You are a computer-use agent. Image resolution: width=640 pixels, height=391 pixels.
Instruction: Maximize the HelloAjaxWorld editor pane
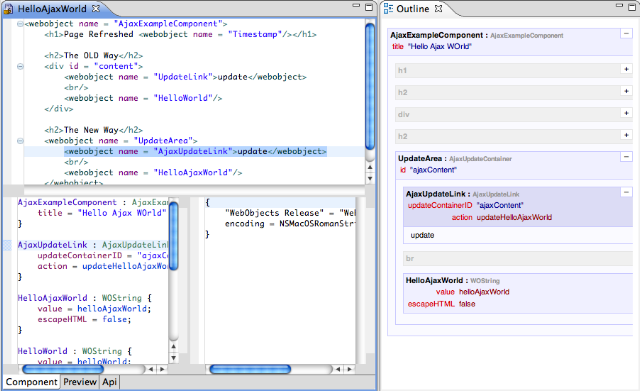tap(369, 7)
